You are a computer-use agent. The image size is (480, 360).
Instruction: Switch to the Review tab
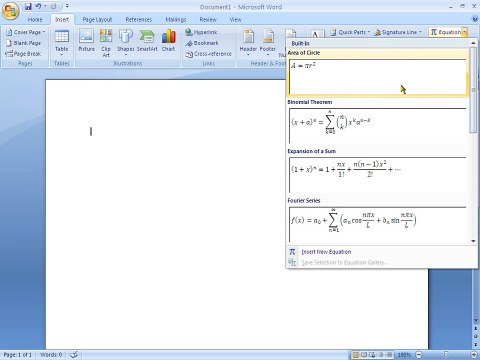(208, 20)
